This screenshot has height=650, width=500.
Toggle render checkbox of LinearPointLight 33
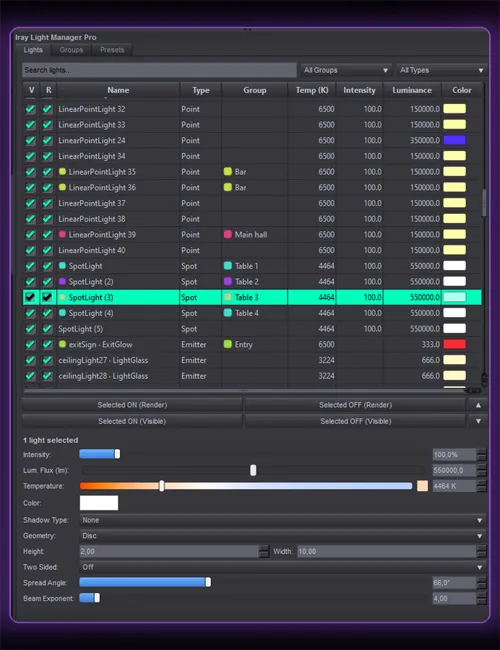[47, 125]
